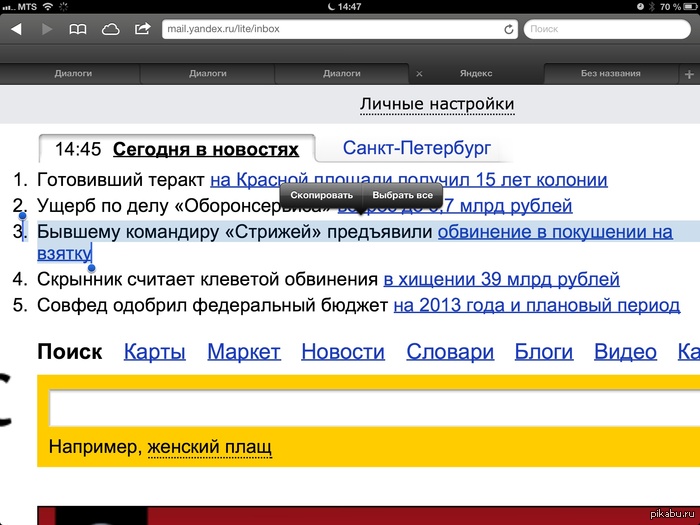700x525 pixels.
Task: Tap the share icon in the toolbar
Action: click(142, 29)
